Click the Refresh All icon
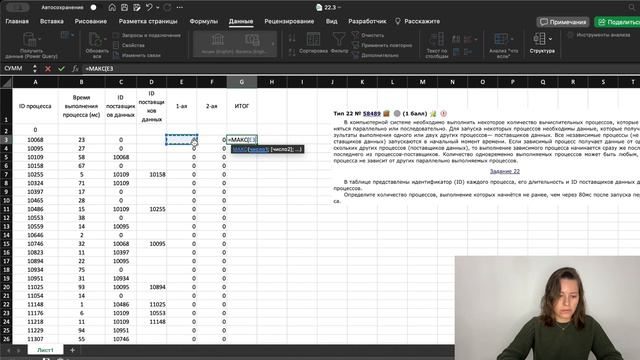640x360 pixels. [x=95, y=40]
